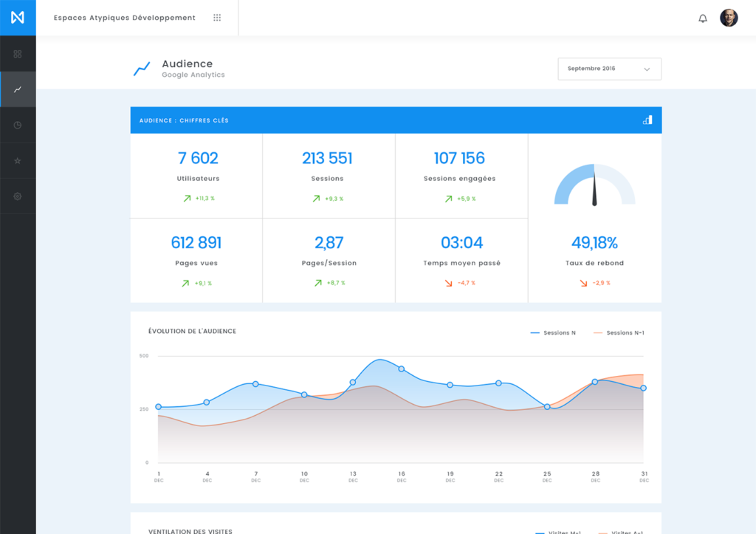The width and height of the screenshot is (756, 534).
Task: Switch to the Ventilation des Visites section
Action: tap(192, 530)
